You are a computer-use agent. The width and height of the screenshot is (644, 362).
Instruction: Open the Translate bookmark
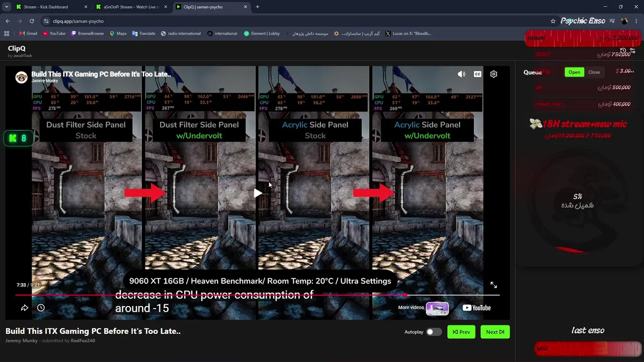(x=144, y=34)
